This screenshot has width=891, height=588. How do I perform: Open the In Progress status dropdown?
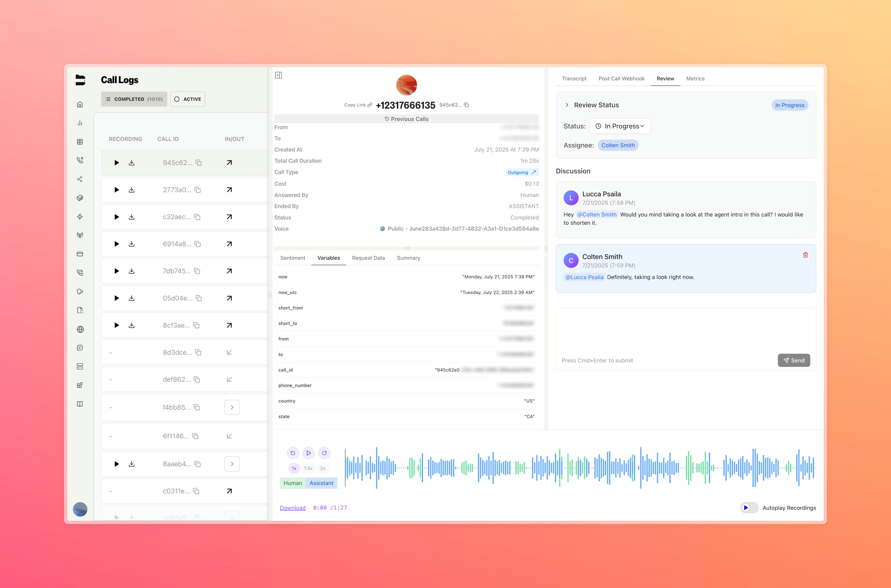pyautogui.click(x=620, y=126)
